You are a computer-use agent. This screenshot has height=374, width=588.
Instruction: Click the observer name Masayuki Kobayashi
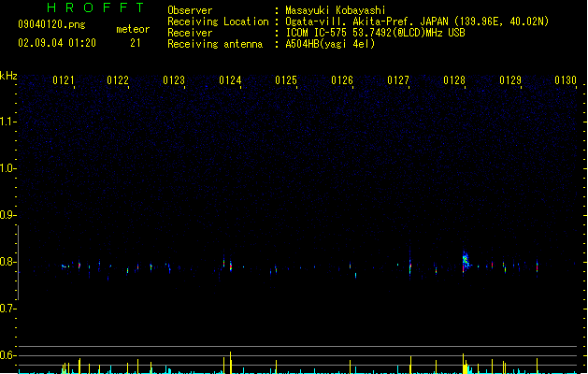(336, 10)
